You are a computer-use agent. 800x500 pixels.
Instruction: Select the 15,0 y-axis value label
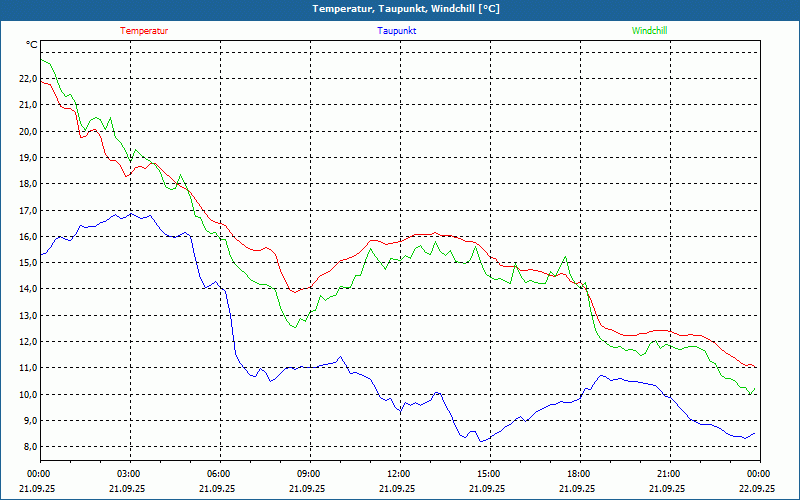(27, 263)
